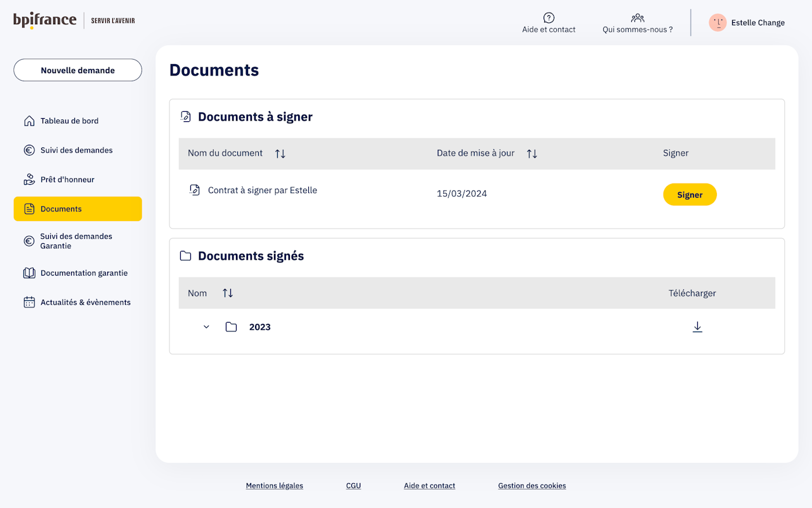This screenshot has width=812, height=508.
Task: Open Contrat à signer par Estelle document
Action: click(262, 190)
